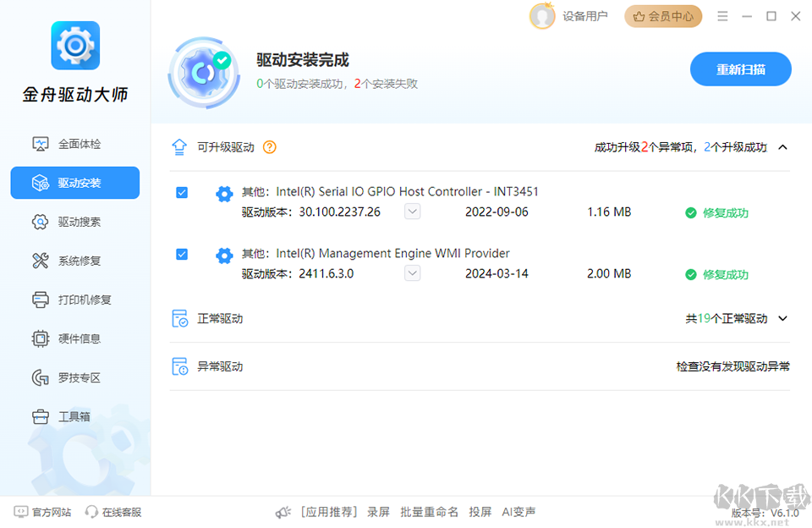The height and width of the screenshot is (528, 812).
Task: Open the 会员中心 member center
Action: click(663, 17)
